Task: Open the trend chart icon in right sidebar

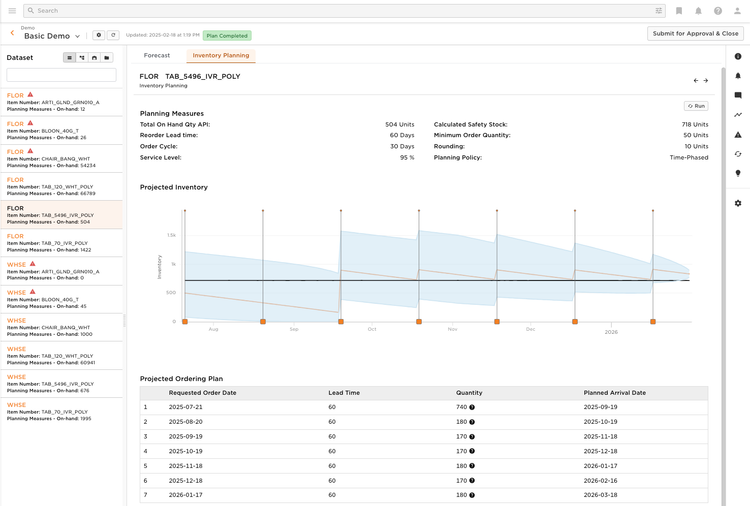Action: coord(738,115)
